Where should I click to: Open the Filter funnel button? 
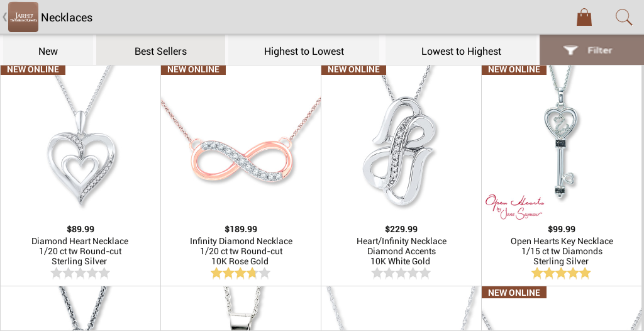[591, 50]
